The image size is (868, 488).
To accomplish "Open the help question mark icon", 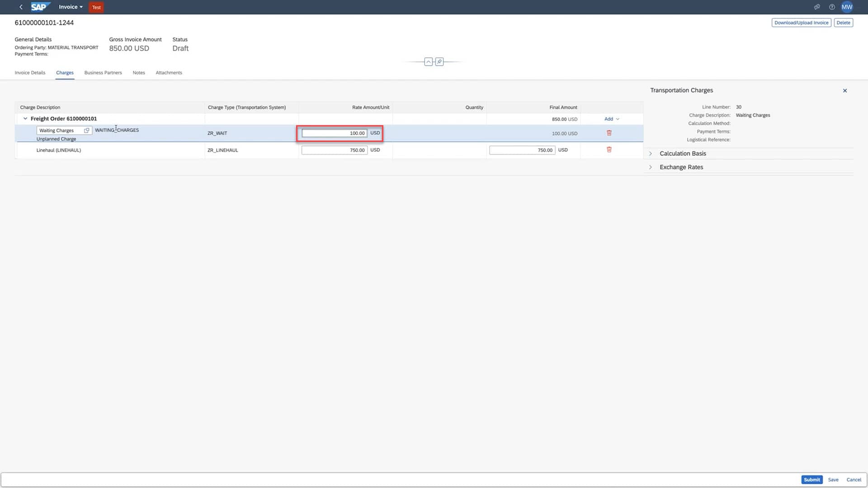I will pyautogui.click(x=832, y=7).
